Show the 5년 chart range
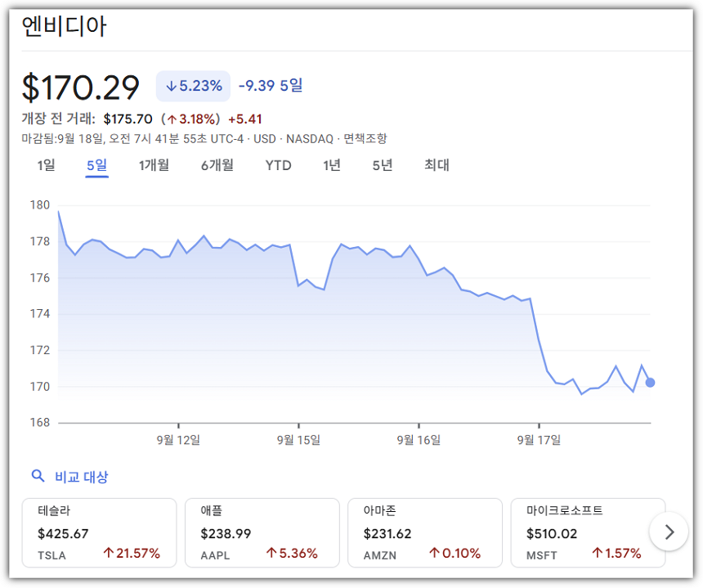703x588 pixels. (383, 165)
